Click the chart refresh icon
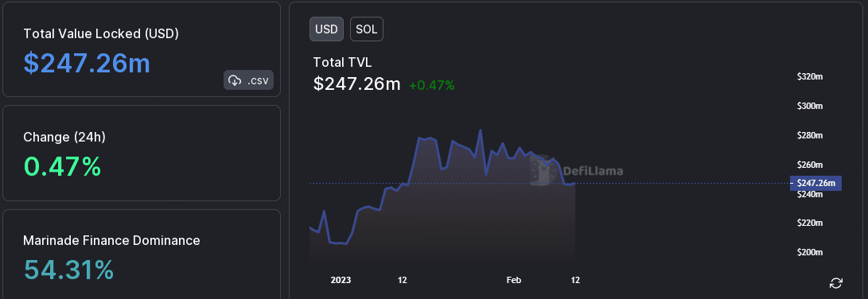 click(x=836, y=284)
